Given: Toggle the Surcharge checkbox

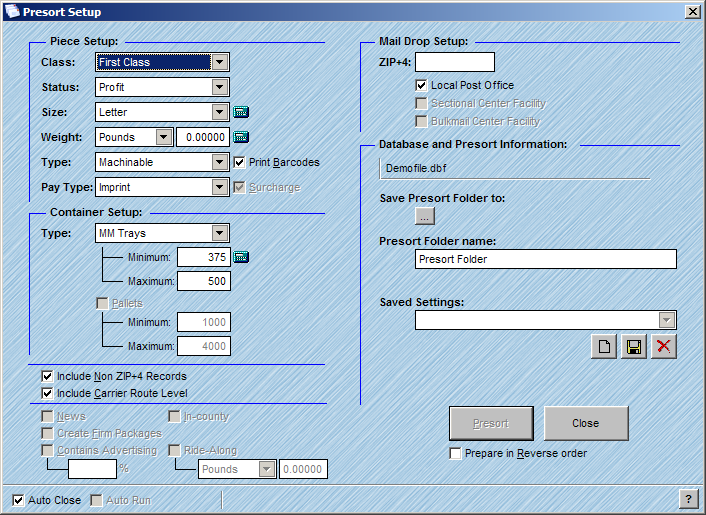Looking at the screenshot, I should coord(239,187).
